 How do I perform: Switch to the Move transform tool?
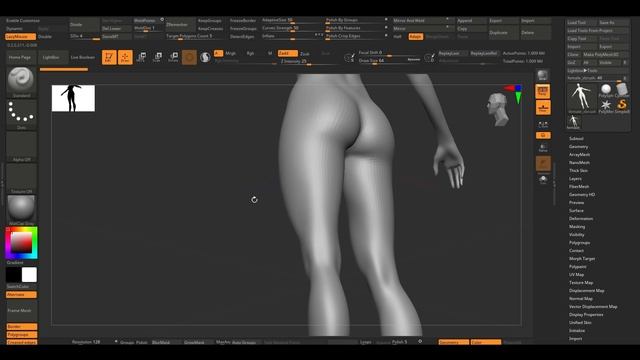point(141,57)
